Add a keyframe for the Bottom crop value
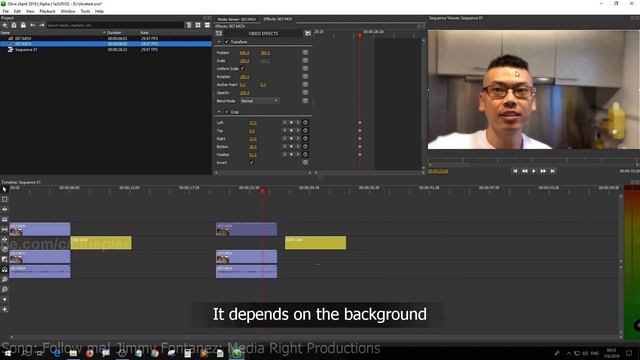This screenshot has height=360, width=640. point(291,147)
